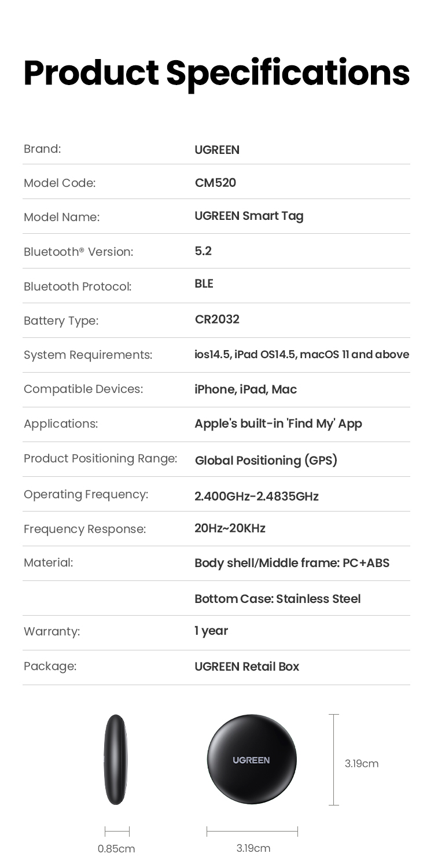Viewport: 434px width, 868px height.
Task: Click the 2.400GHz-2.4835GHz frequency value
Action: point(257,496)
